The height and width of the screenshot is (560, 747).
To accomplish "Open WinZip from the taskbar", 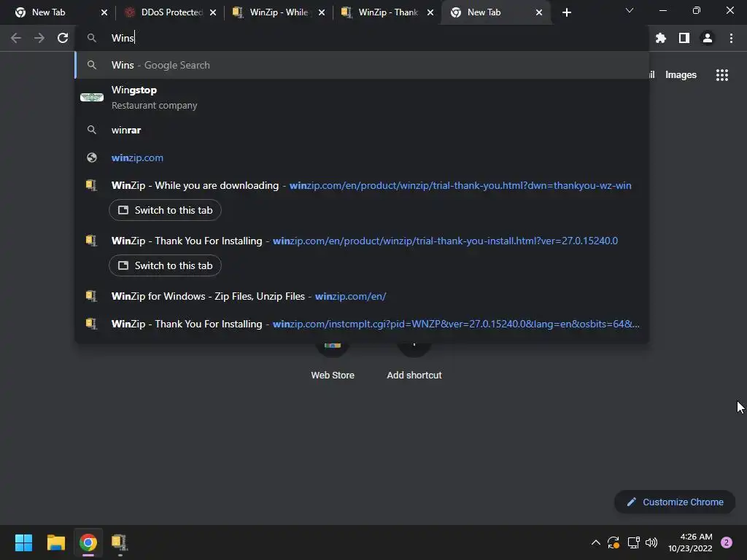I will [120, 542].
